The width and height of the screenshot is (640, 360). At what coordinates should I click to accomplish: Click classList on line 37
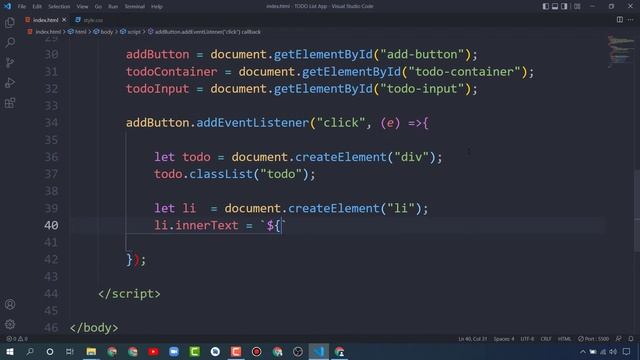221,174
